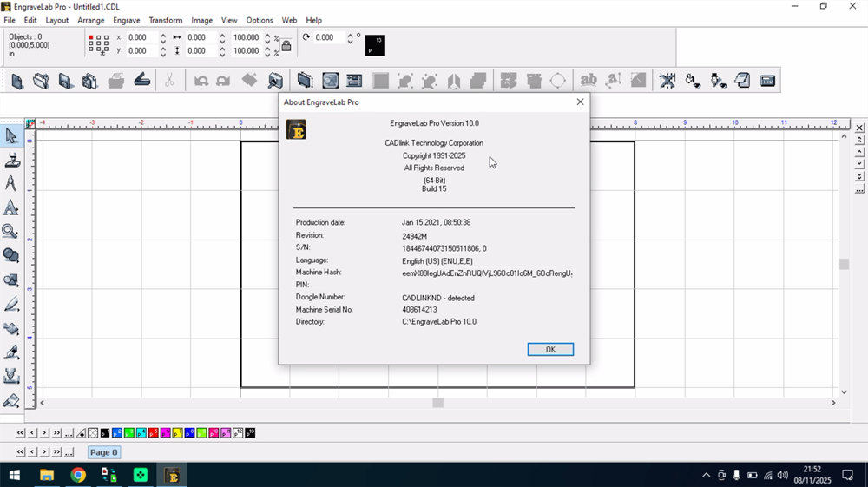
Task: Click OK in the About dialog
Action: (x=550, y=349)
